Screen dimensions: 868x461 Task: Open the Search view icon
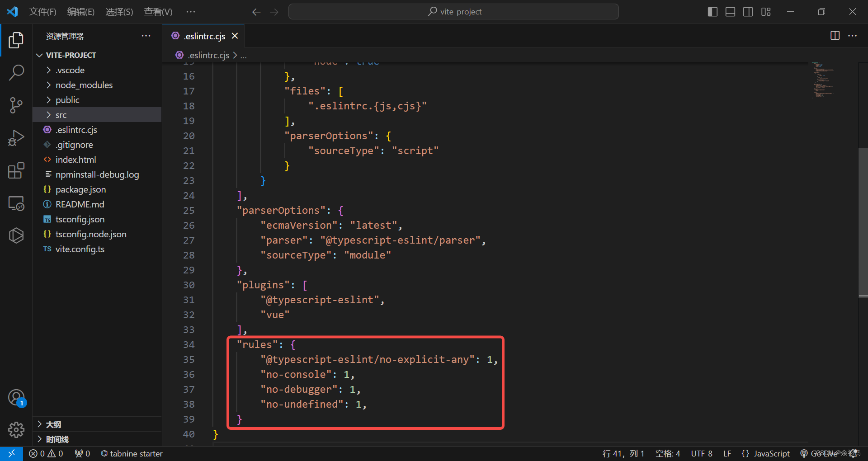(16, 72)
